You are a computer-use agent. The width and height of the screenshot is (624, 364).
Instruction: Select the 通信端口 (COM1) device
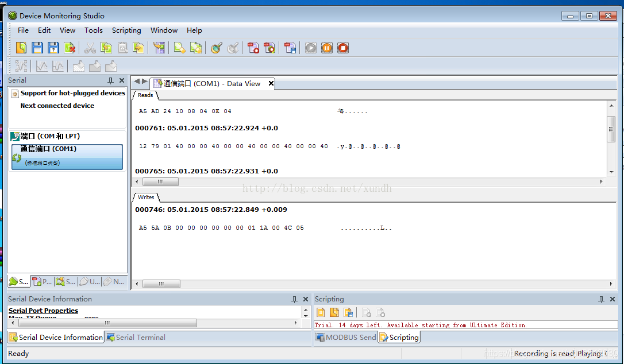pos(67,157)
